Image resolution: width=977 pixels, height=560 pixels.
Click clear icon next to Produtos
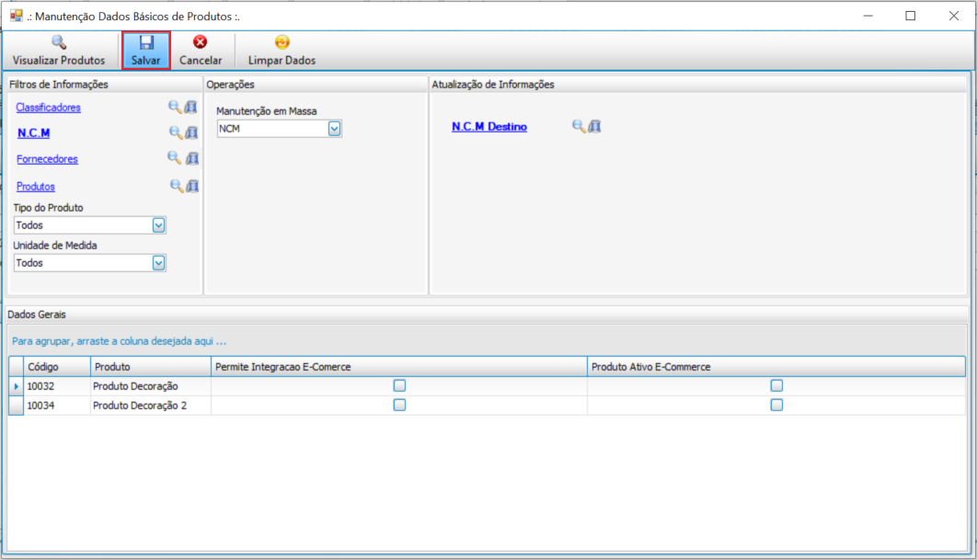pos(193,186)
